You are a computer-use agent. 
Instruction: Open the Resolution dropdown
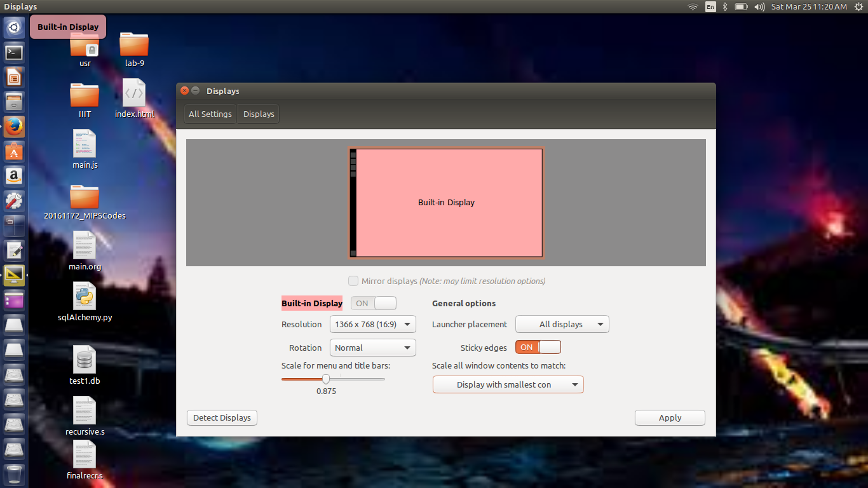pos(372,324)
